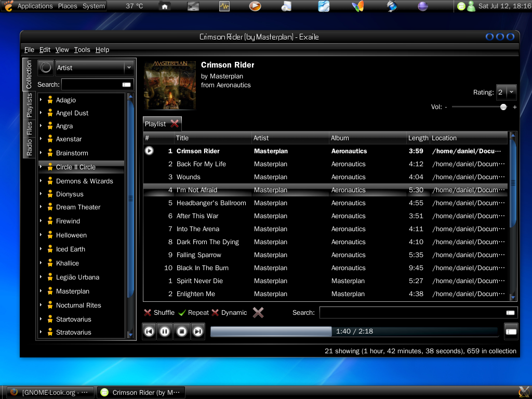Click the now-playing icon on Crimson Rider row
Image resolution: width=532 pixels, height=399 pixels.
pos(149,151)
